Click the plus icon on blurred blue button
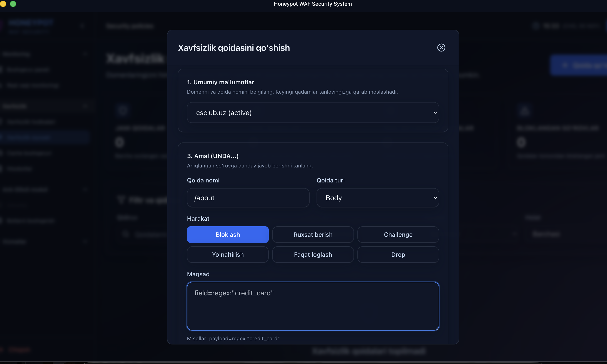 coord(565,65)
